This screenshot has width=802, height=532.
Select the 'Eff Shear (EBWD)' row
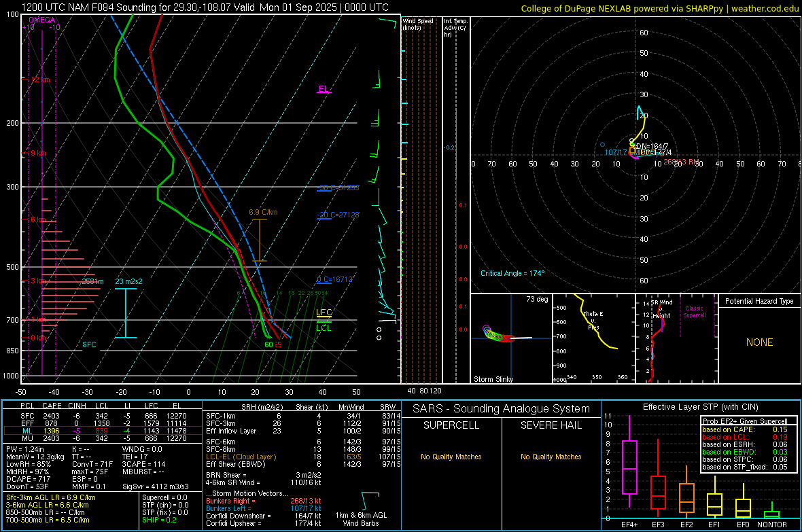(303, 465)
